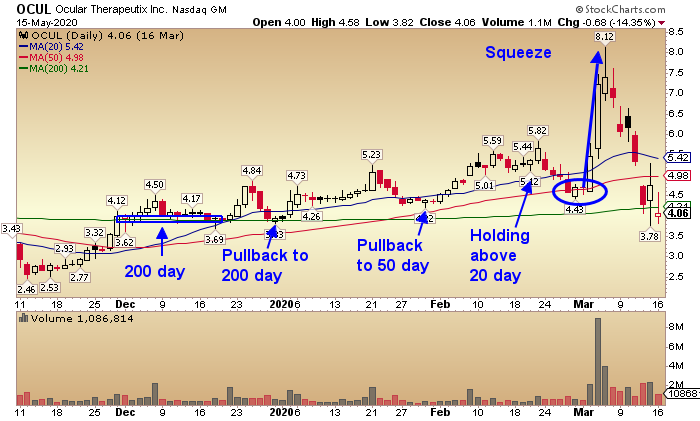
Task: Click the volume bars icon in volume panel
Action: [x=24, y=318]
